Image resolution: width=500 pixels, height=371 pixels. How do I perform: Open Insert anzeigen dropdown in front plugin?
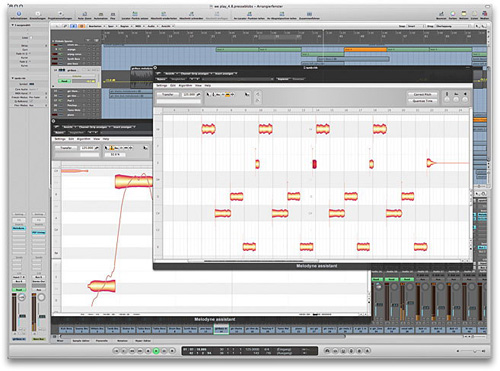point(226,73)
